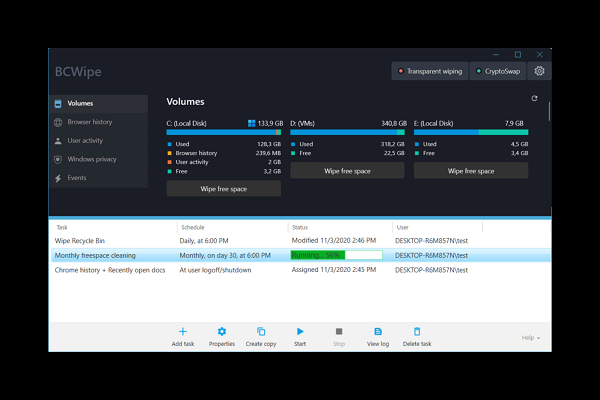Viewport: 600px width, 400px height.
Task: Click the Create copy icon
Action: point(261,332)
